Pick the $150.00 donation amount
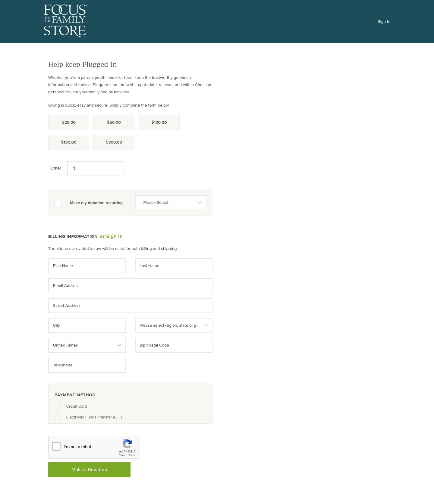This screenshot has width=434, height=504. [69, 142]
